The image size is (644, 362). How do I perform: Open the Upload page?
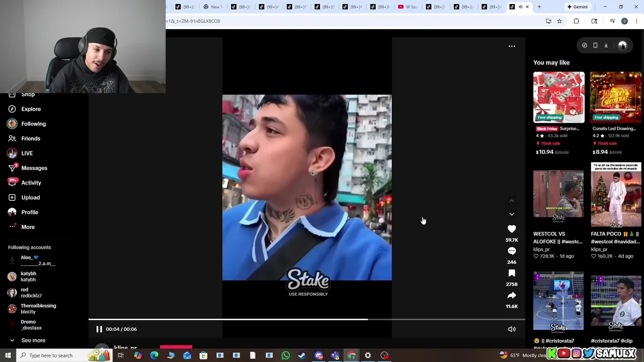[x=30, y=198]
